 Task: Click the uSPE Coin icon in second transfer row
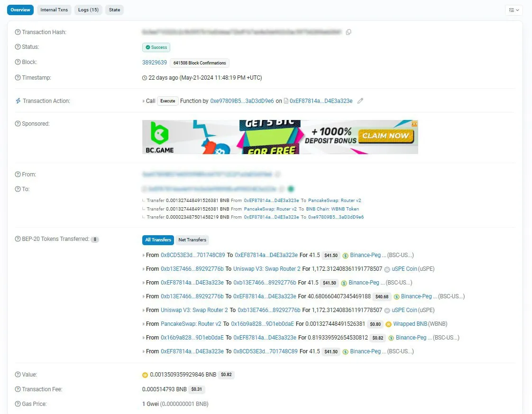click(x=387, y=269)
